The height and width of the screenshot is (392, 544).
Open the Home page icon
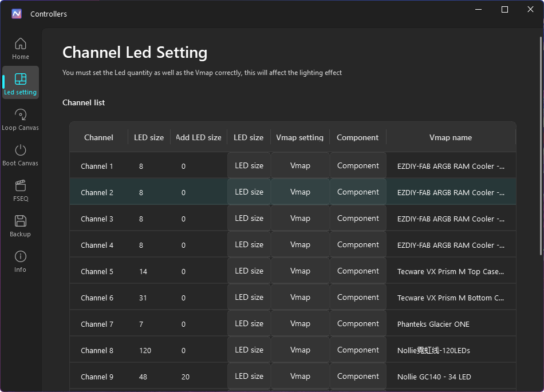21,43
